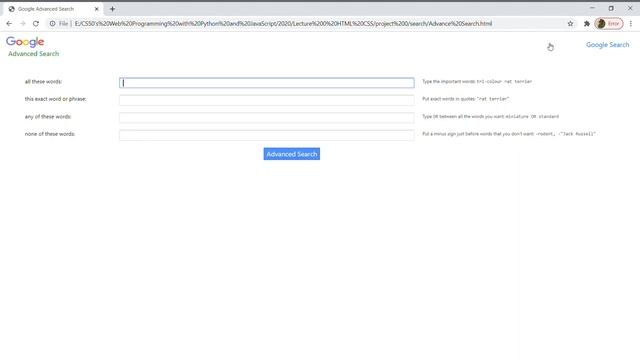Reload the page using the refresh icon

tap(36, 24)
